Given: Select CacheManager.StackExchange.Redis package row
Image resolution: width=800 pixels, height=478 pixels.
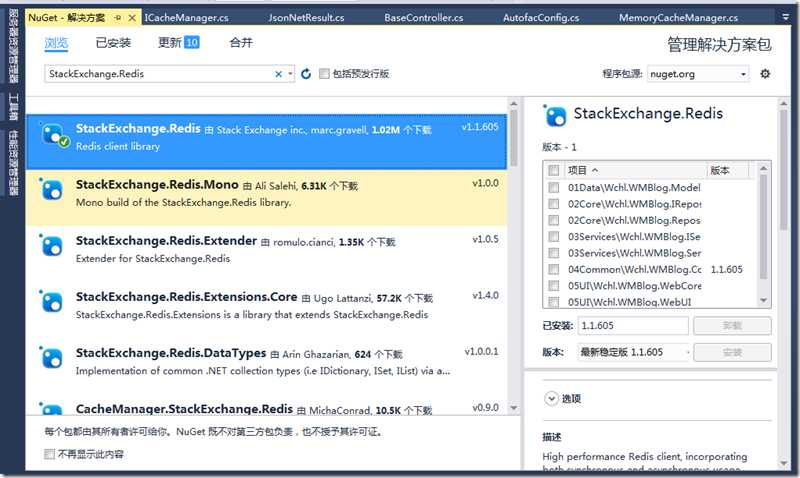Looking at the screenshot, I should [266, 405].
